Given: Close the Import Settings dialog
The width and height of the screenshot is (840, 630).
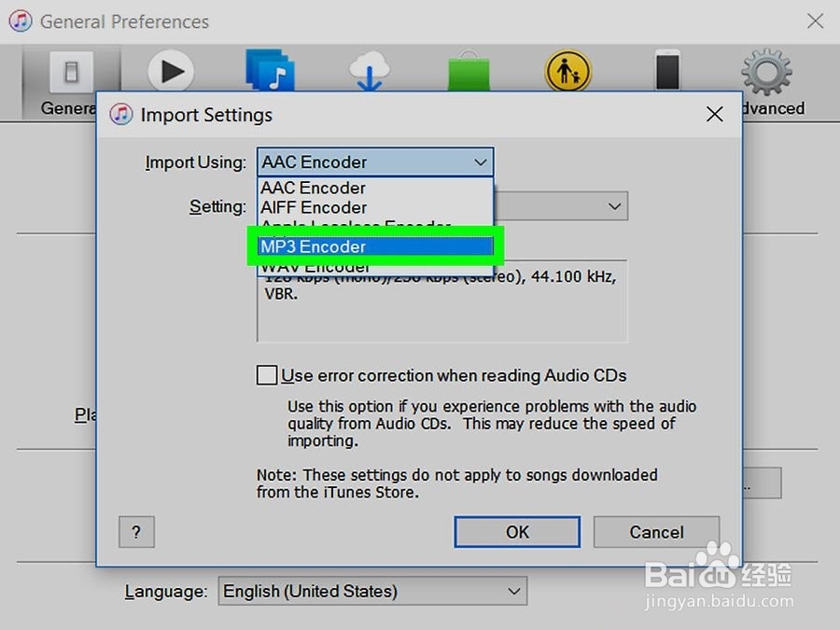Looking at the screenshot, I should (x=715, y=114).
